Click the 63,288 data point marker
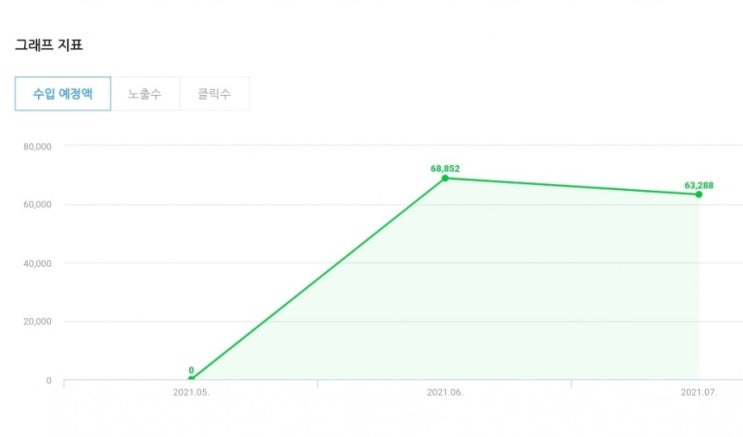 pyautogui.click(x=698, y=194)
